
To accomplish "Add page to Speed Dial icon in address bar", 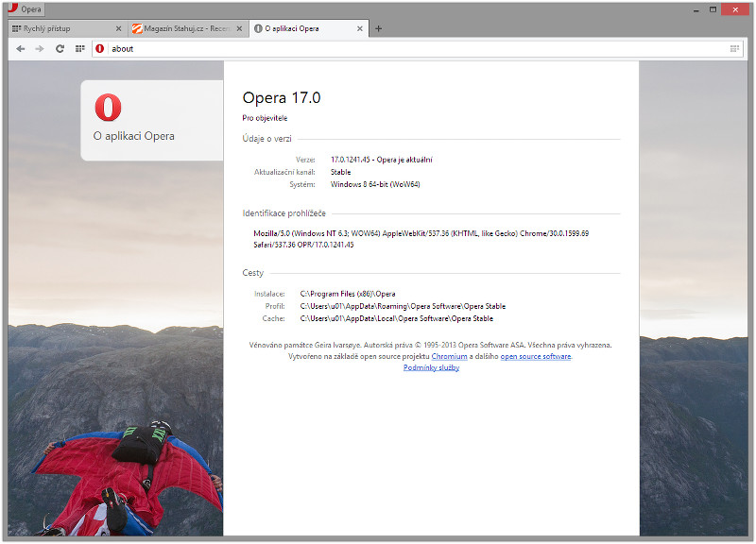I will tap(734, 49).
